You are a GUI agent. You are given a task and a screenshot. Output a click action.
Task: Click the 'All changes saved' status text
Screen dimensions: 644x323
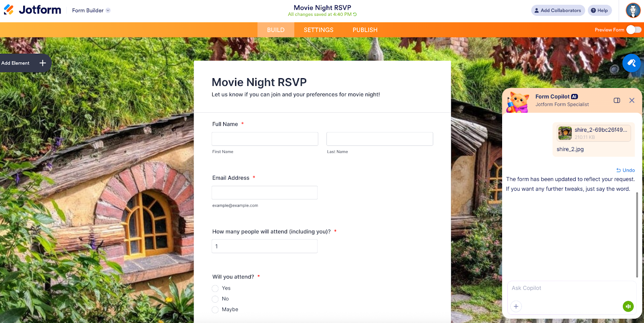coord(320,14)
